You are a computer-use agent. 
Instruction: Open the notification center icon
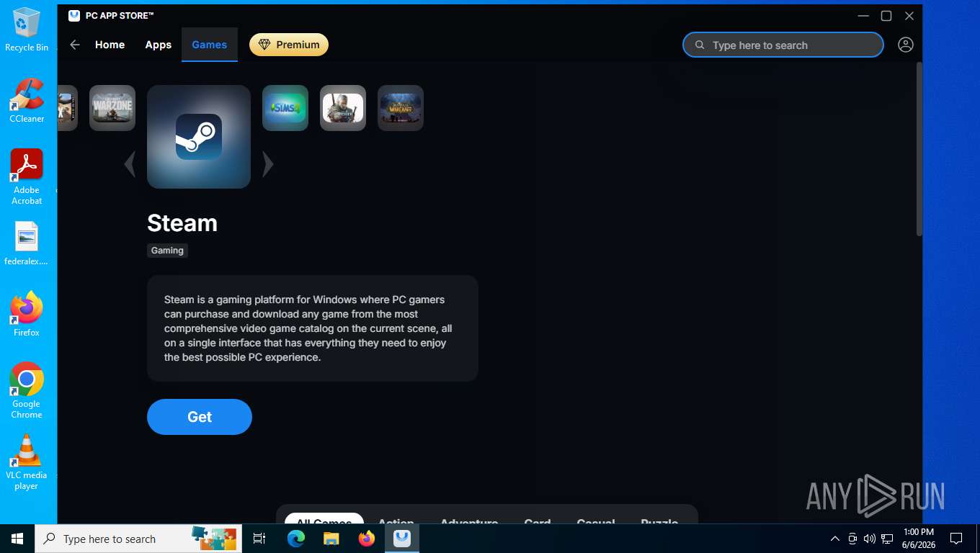(956, 539)
